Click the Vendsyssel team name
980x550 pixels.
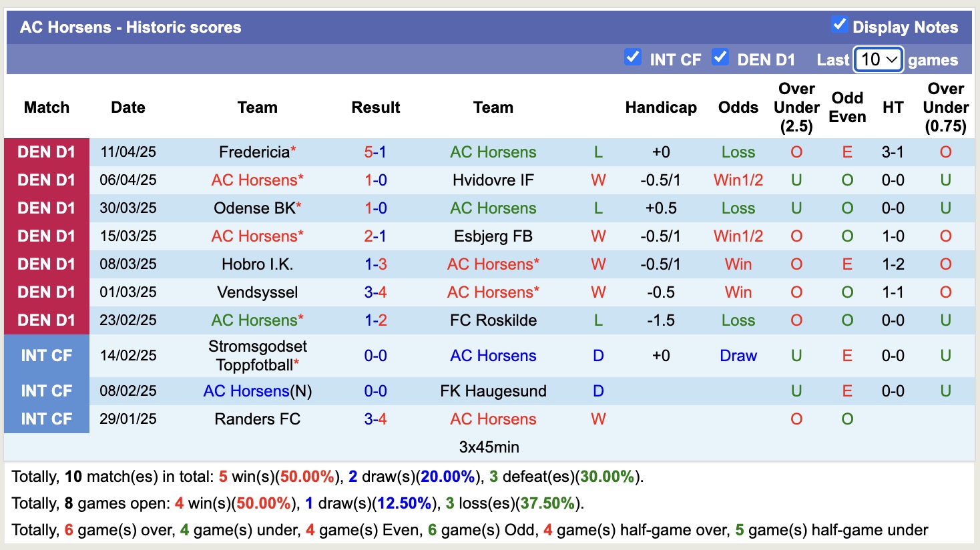point(257,292)
